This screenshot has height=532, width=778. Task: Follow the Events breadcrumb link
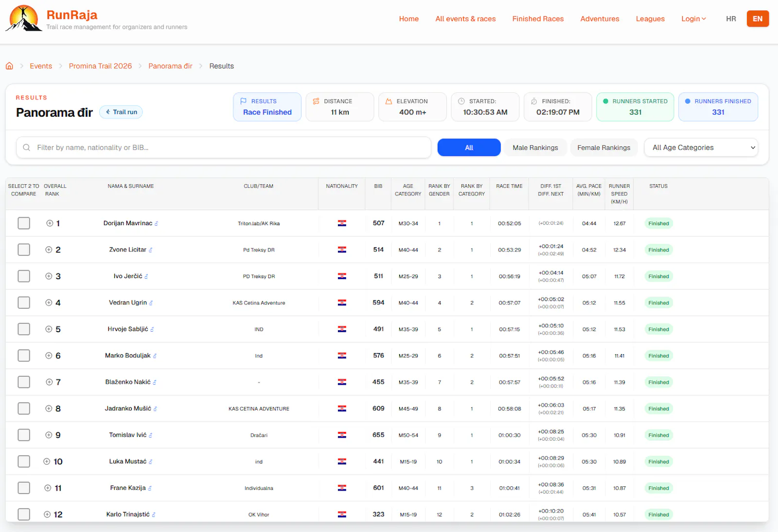tap(41, 66)
